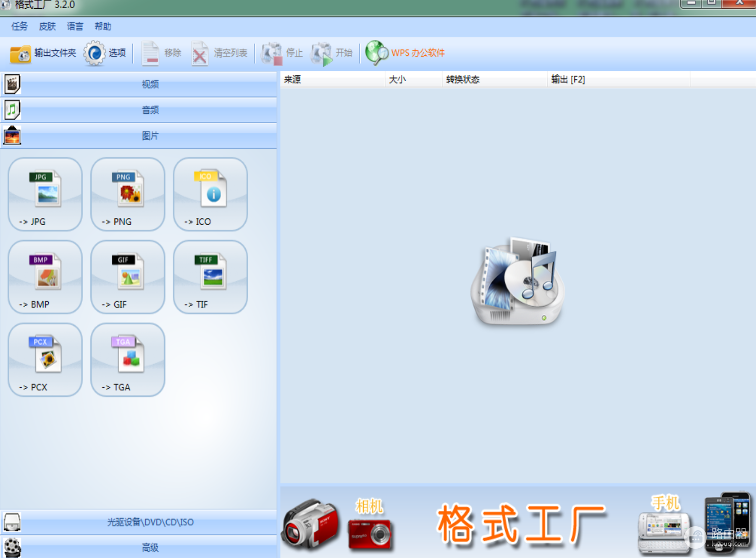
Task: Pick the -> BMP format icon
Action: point(45,277)
